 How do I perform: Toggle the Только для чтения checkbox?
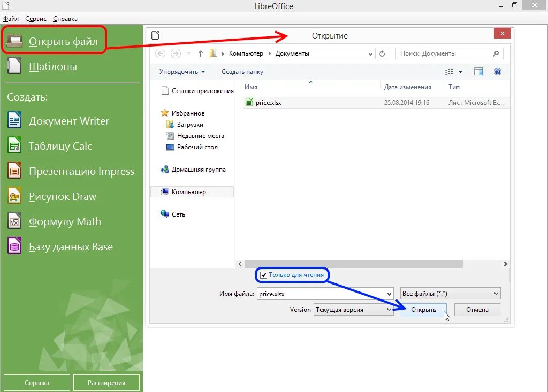click(263, 275)
